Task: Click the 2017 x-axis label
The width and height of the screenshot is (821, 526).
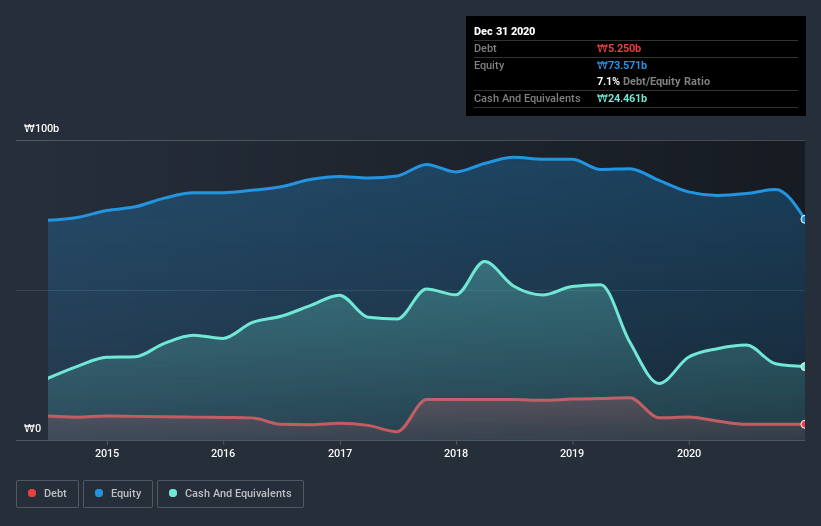Action: [x=340, y=453]
